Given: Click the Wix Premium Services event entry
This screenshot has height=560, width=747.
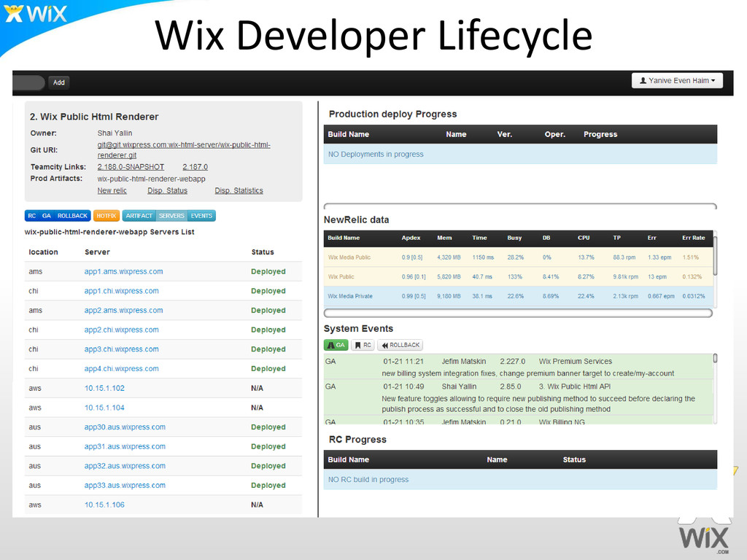Looking at the screenshot, I should pyautogui.click(x=519, y=367).
